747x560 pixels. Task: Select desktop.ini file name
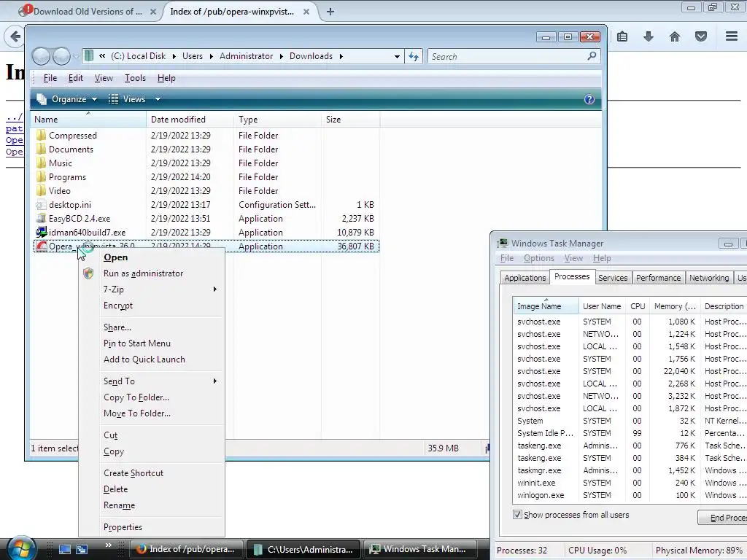point(69,205)
